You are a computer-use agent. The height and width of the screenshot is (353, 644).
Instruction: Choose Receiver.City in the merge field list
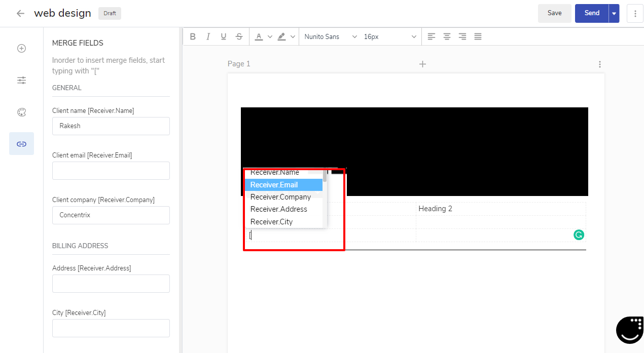(x=271, y=222)
